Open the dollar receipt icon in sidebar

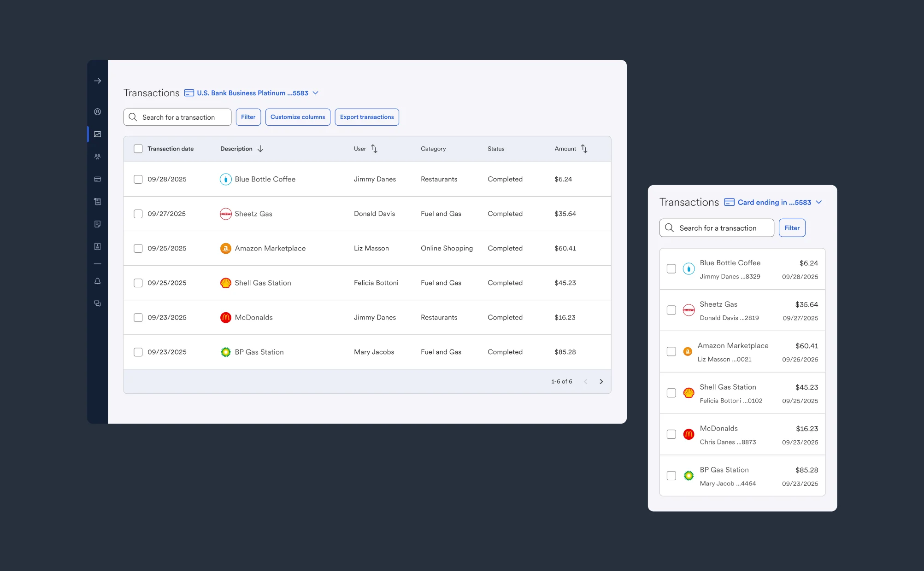tap(97, 246)
